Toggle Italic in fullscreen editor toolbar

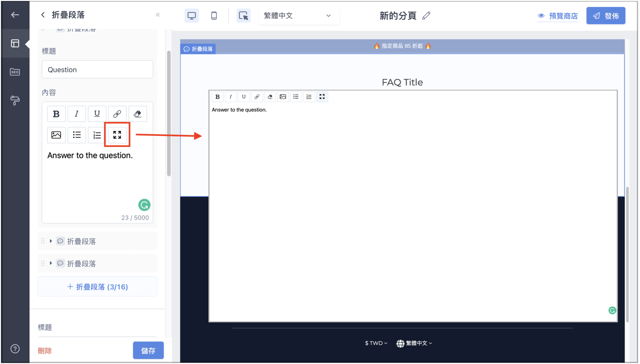click(231, 97)
